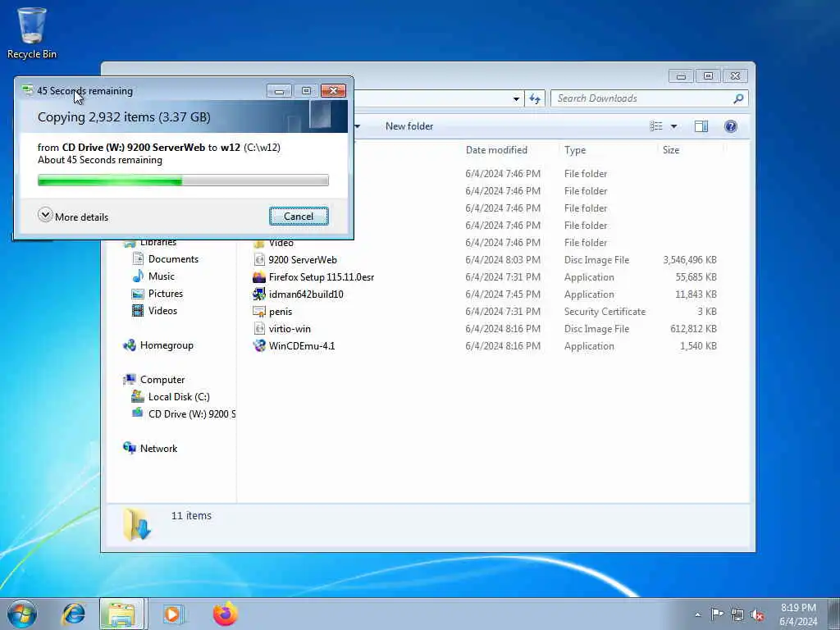Launch Firefox from the taskbar
The image size is (840, 630).
pos(226,614)
